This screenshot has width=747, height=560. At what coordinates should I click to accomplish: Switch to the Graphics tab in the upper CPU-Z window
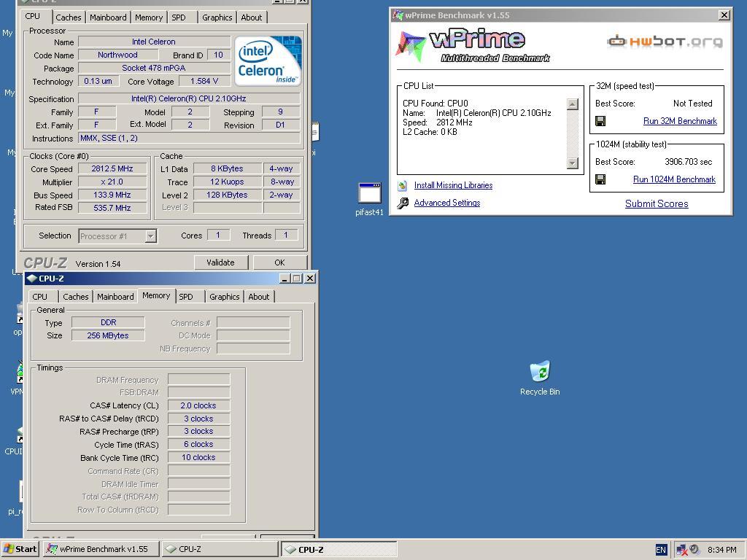click(x=217, y=17)
